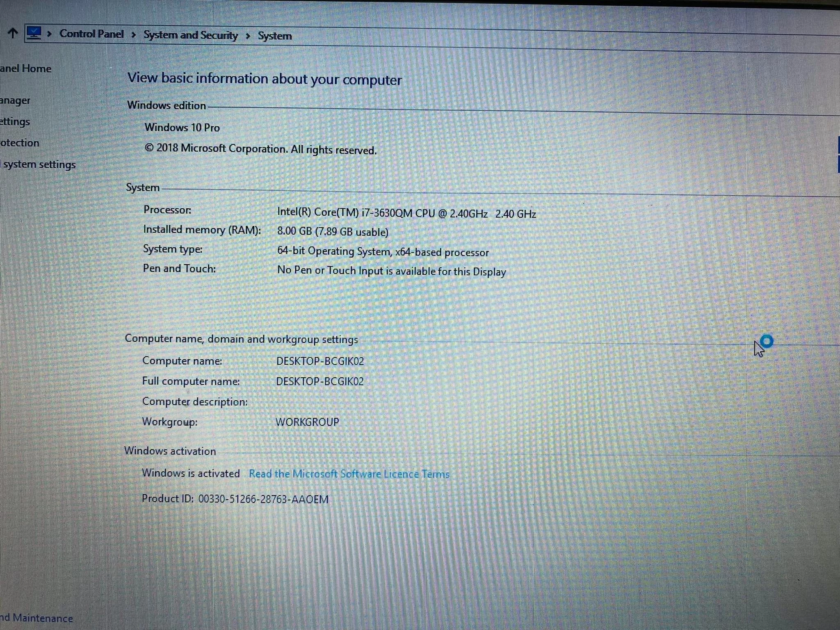Click View basic information heading
840x630 pixels.
[x=265, y=79]
